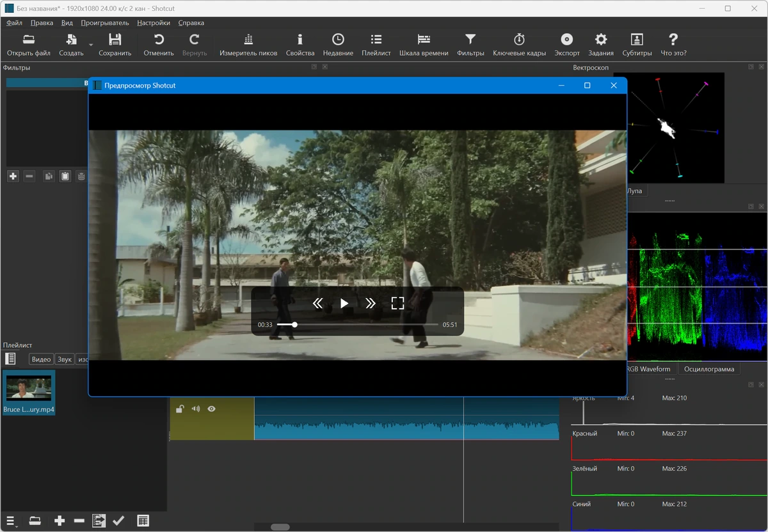The height and width of the screenshot is (532, 768).
Task: Toggle the Плейлист panel from toolbar
Action: (x=376, y=45)
